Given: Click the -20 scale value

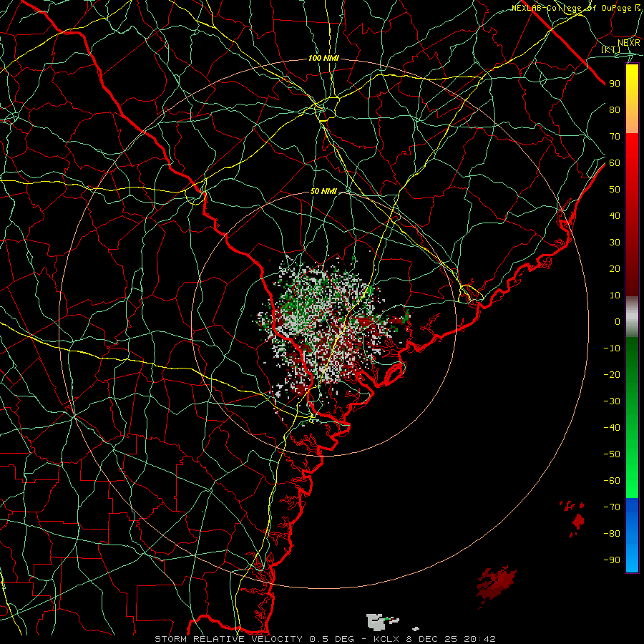Looking at the screenshot, I should [612, 374].
